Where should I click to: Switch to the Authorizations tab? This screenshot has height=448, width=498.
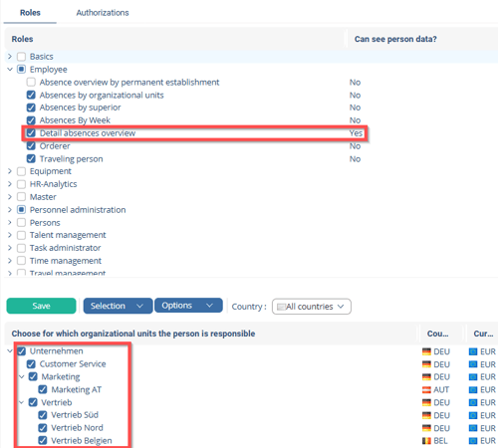(x=103, y=13)
